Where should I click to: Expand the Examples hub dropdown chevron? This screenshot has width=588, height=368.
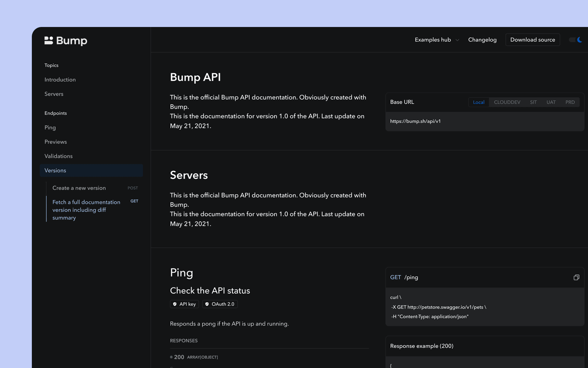(457, 40)
